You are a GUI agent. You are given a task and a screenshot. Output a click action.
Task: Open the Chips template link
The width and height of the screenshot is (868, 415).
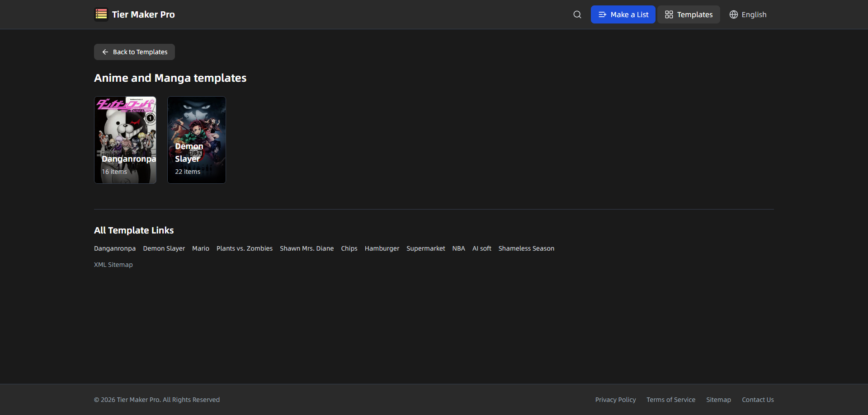pyautogui.click(x=349, y=248)
